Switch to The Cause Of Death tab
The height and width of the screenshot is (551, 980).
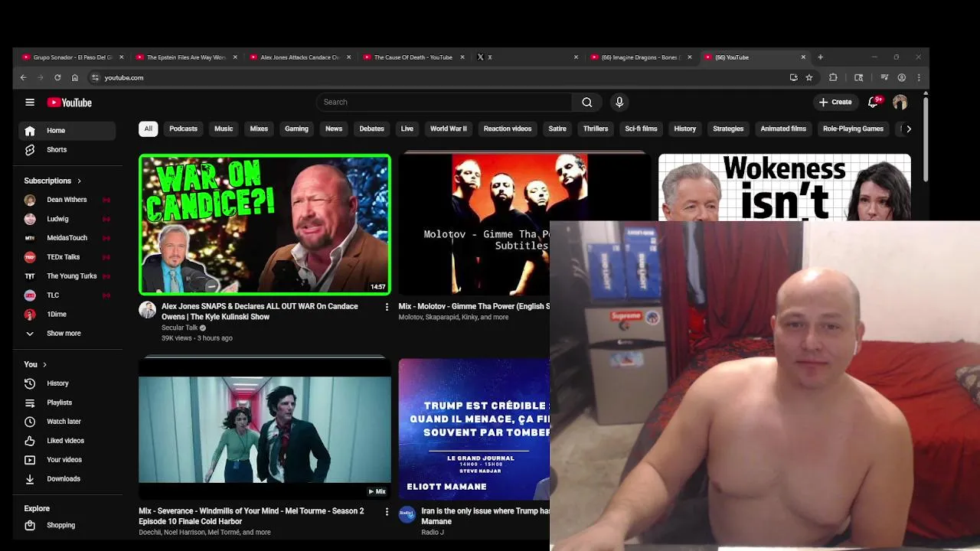pos(413,57)
